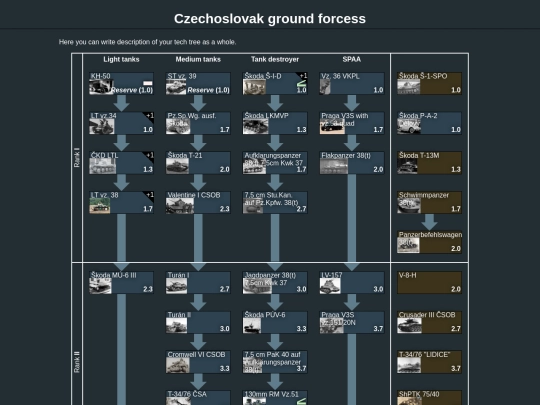Screen dimensions: 540x405
Task: Select the Škoda Š-1-SPO premium vehicle
Action: (429, 83)
